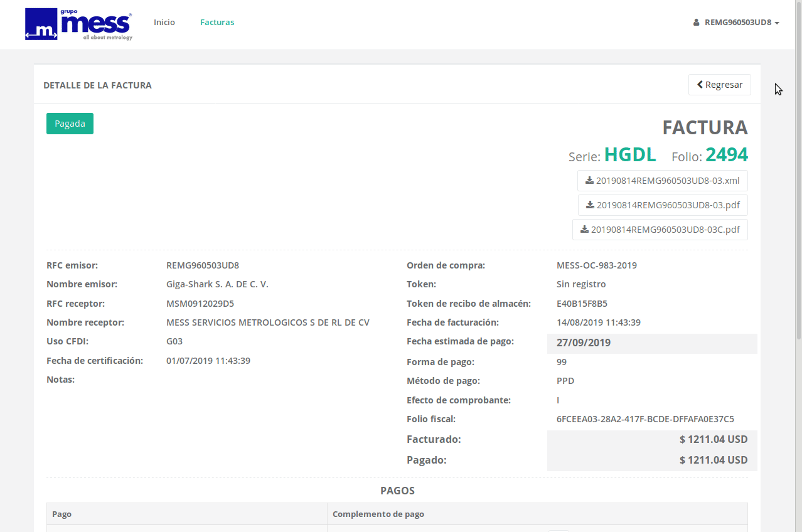Select RFC receptor value MSM0912029D5
Viewport: 802px width, 532px height.
pos(200,304)
